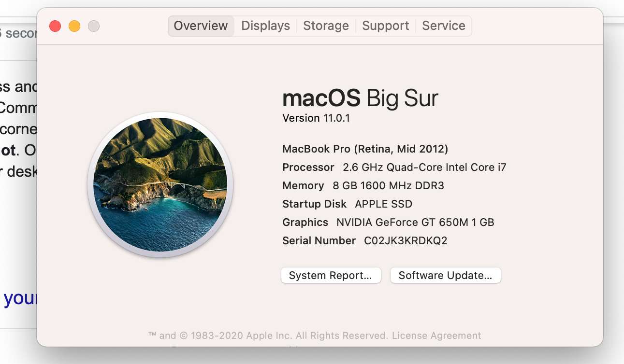Image resolution: width=624 pixels, height=364 pixels.
Task: Click the greyed-out zoom window button
Action: pyautogui.click(x=94, y=26)
